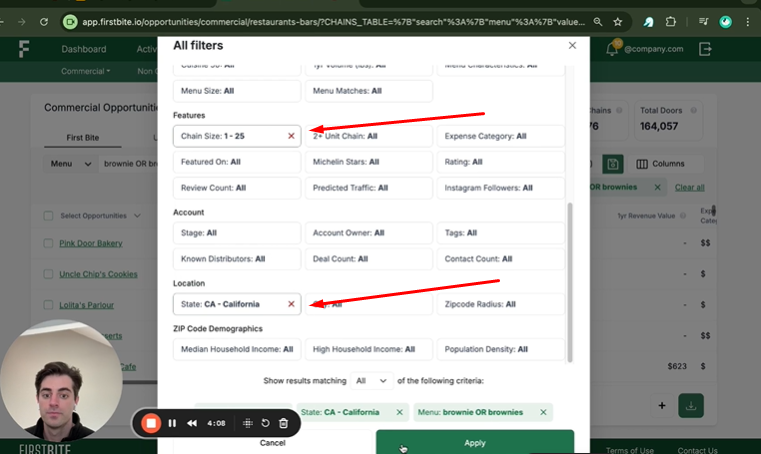
Task: Expand the Commercial nav dropdown
Action: 85,71
